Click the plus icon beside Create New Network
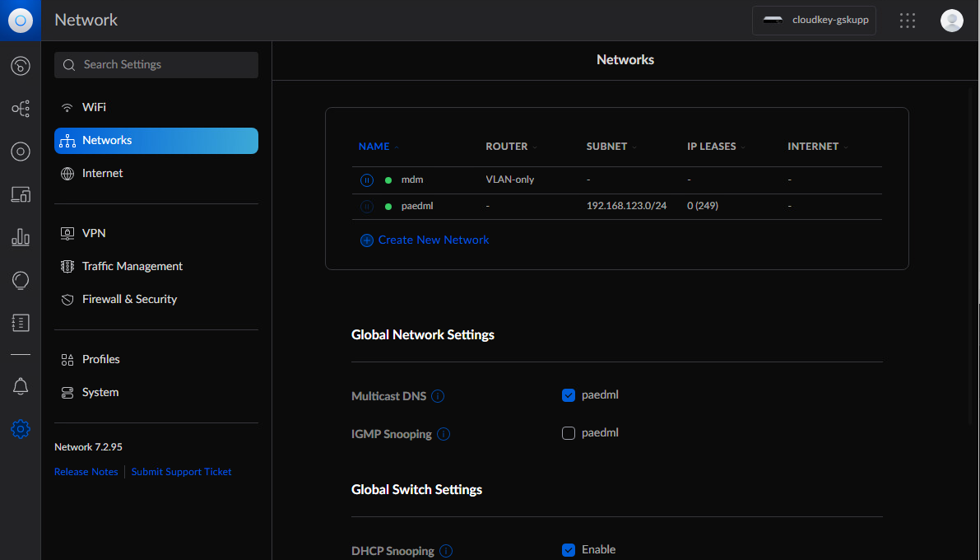Viewport: 980px width, 560px height. (367, 240)
